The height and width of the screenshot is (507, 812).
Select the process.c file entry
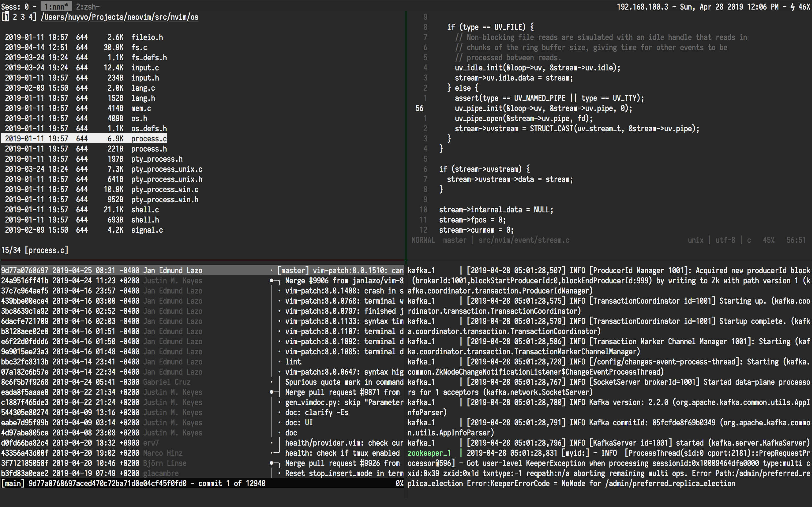(148, 139)
